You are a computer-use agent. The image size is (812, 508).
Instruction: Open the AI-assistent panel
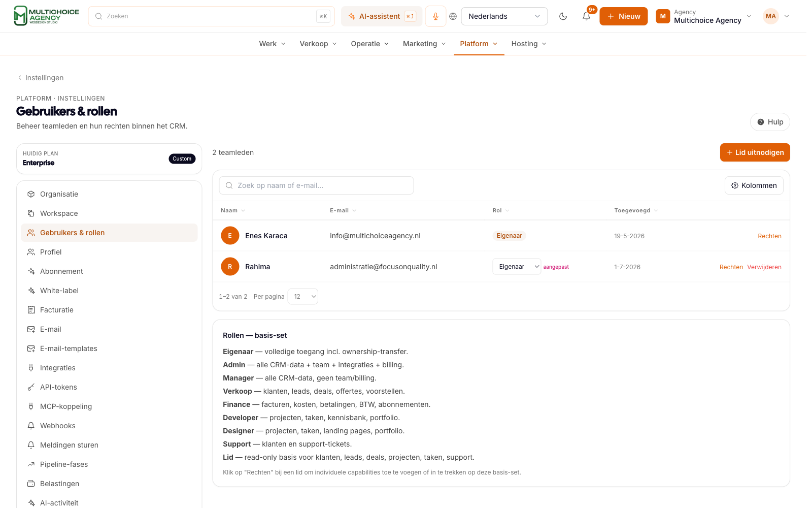click(382, 16)
